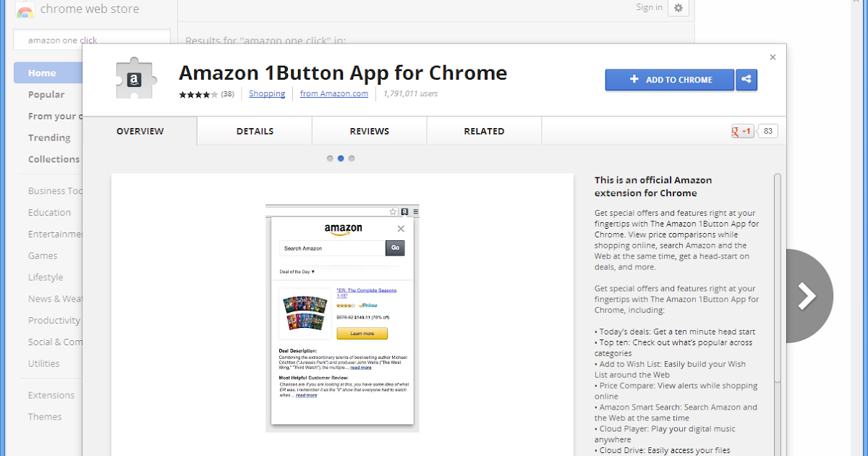Open the Reviews tab
The width and height of the screenshot is (868, 456).
369,131
